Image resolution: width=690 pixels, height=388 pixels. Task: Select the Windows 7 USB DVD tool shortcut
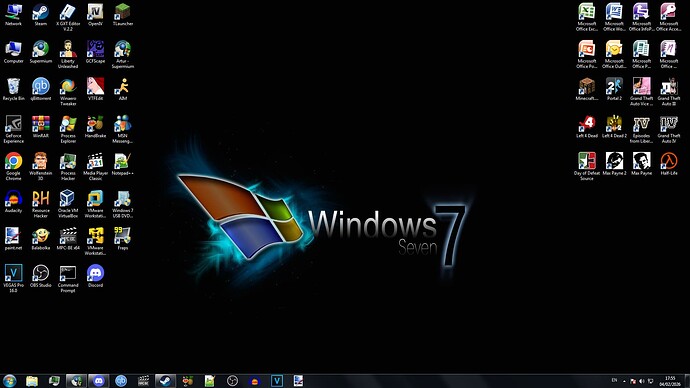(122, 204)
